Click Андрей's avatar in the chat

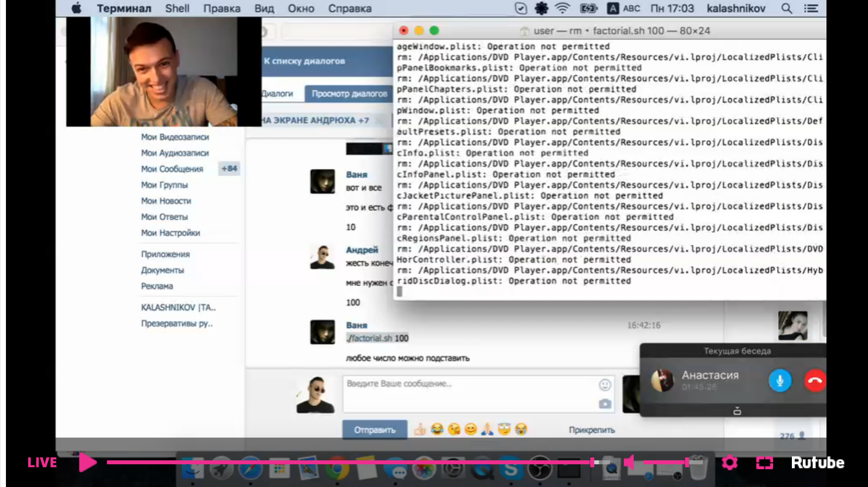pos(322,257)
